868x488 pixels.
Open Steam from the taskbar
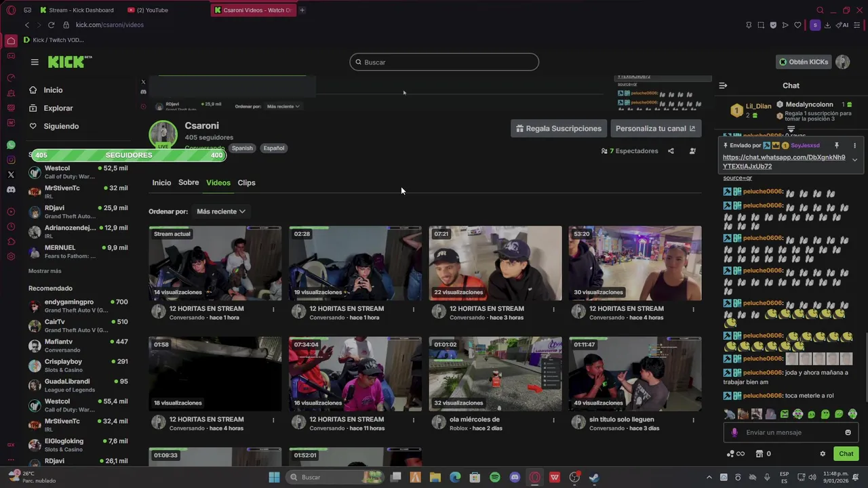point(594,477)
